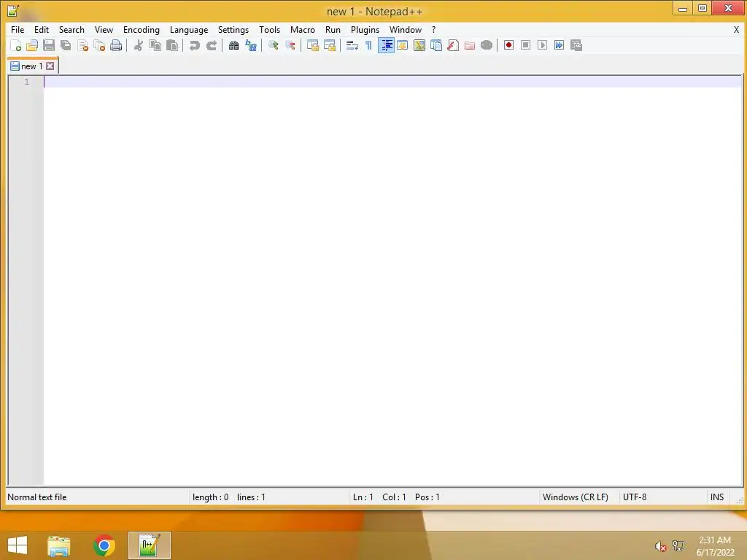Open the Run menu
747x560 pixels.
[333, 29]
